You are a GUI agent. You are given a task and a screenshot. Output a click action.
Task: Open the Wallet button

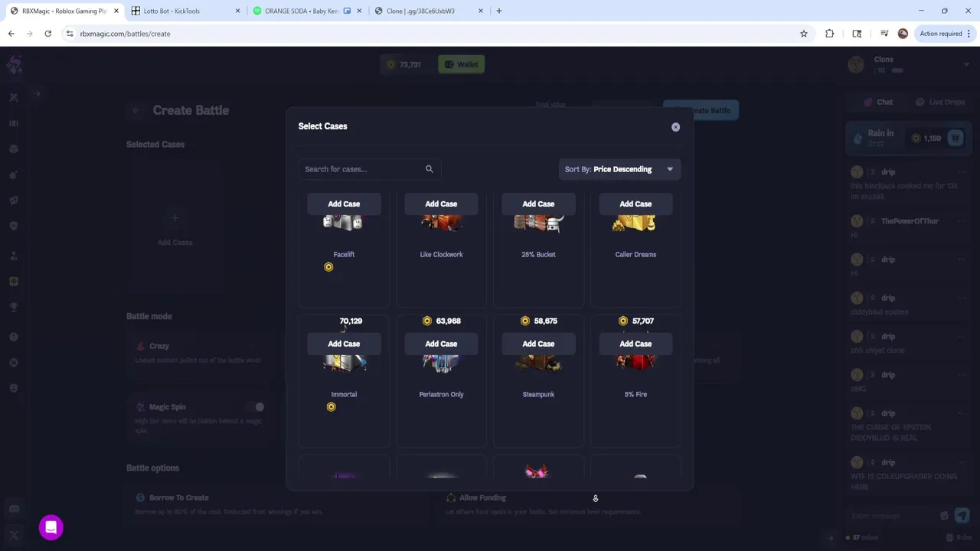click(461, 64)
